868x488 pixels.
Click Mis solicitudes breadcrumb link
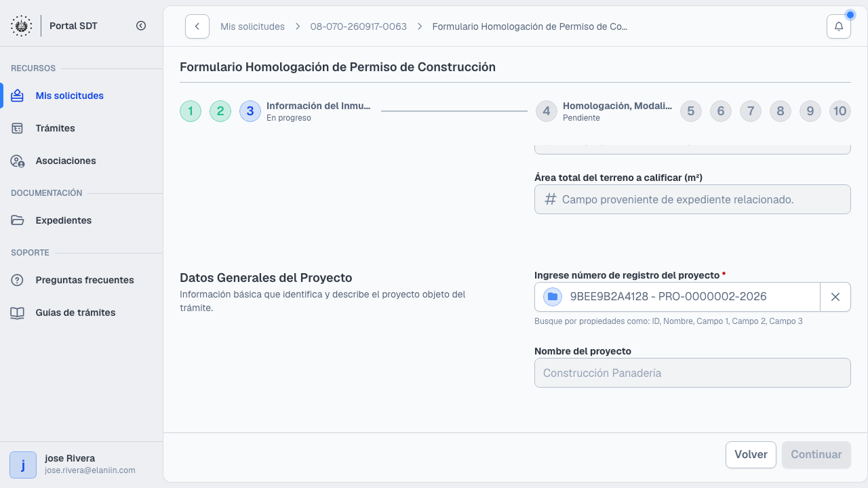252,26
